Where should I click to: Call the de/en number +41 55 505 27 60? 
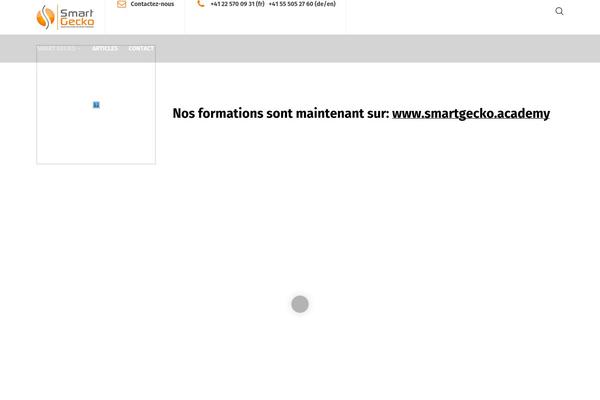click(302, 4)
